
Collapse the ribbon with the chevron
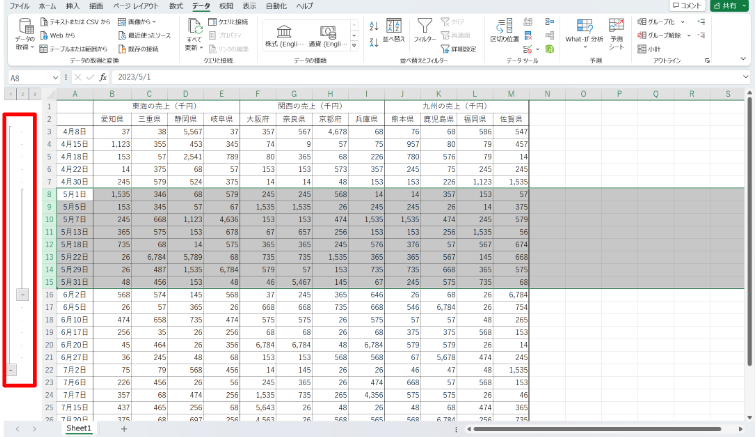(743, 58)
